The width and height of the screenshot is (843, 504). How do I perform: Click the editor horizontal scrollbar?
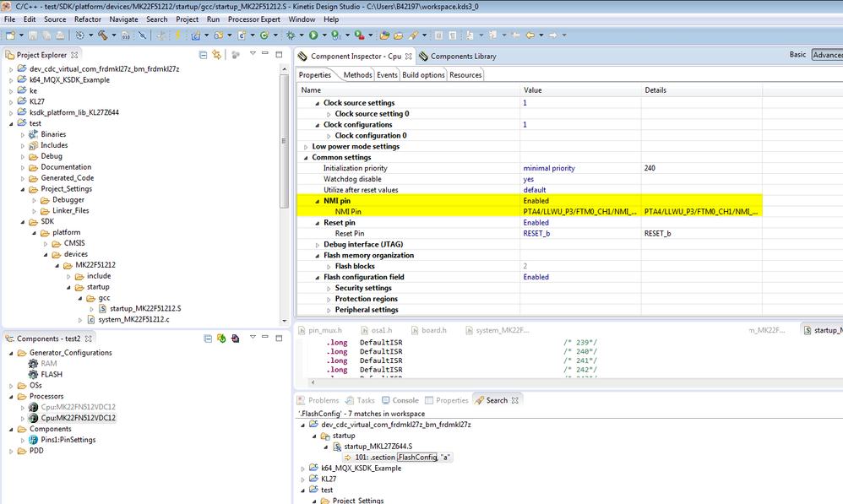(576, 382)
